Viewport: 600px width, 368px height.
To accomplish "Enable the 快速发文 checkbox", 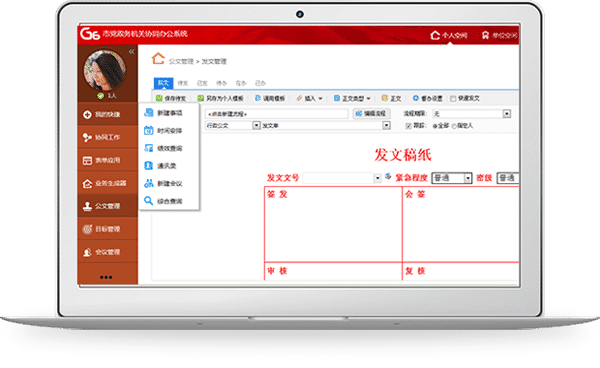I will click(x=453, y=99).
